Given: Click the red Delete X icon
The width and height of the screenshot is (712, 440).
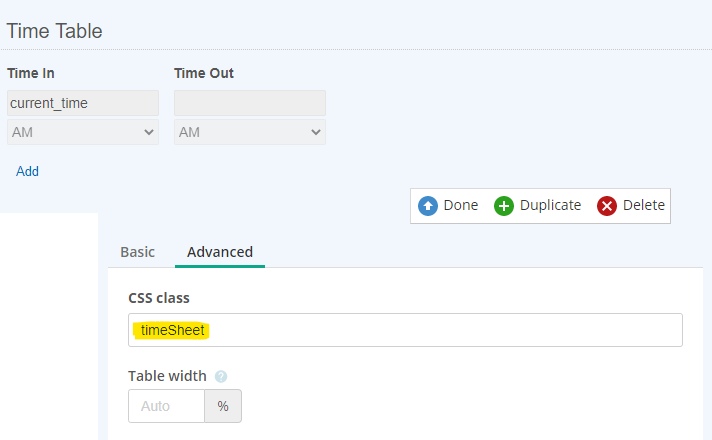Looking at the screenshot, I should [x=607, y=206].
